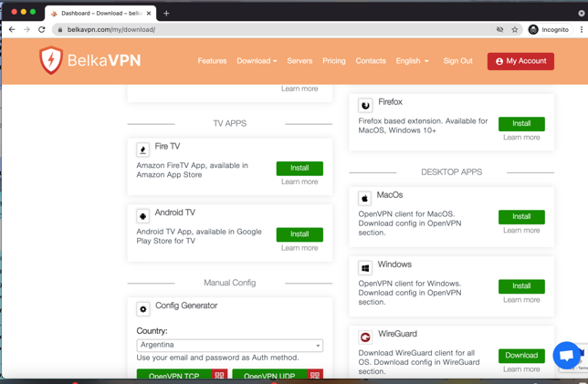Generate OpenVPN TCP config

click(x=174, y=374)
